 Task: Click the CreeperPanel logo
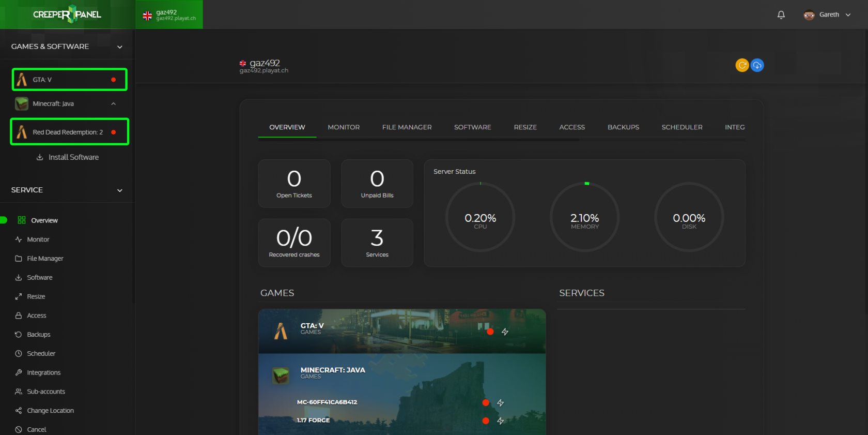point(67,14)
